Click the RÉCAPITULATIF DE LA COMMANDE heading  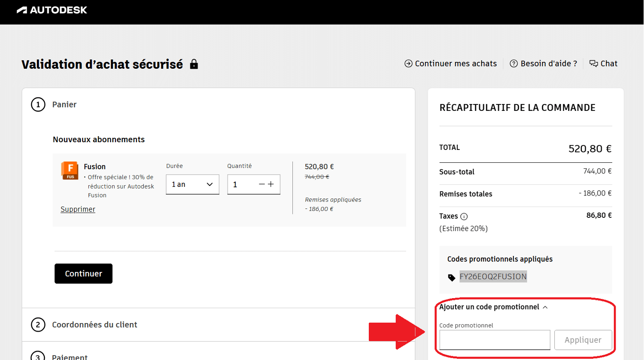(517, 108)
